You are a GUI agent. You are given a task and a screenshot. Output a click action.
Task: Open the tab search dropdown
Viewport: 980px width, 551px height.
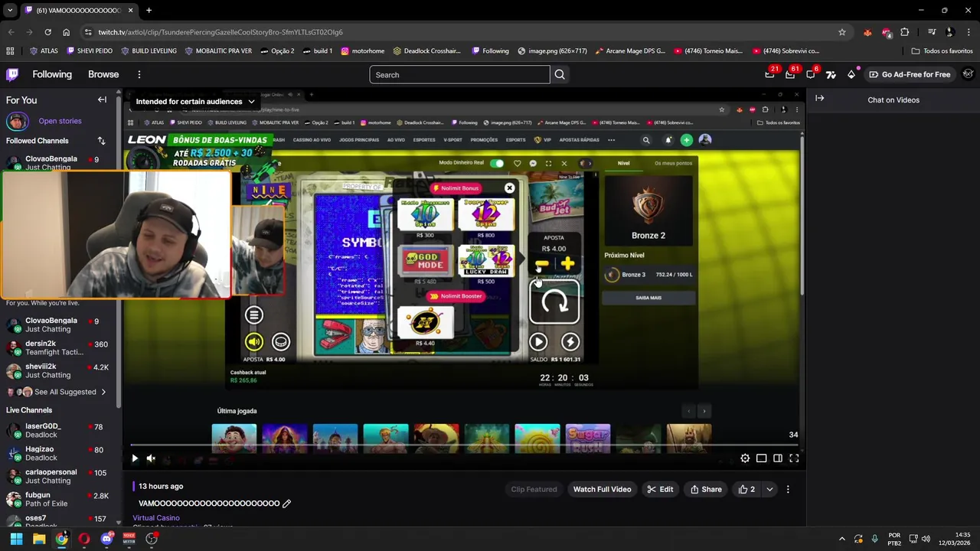(9, 10)
